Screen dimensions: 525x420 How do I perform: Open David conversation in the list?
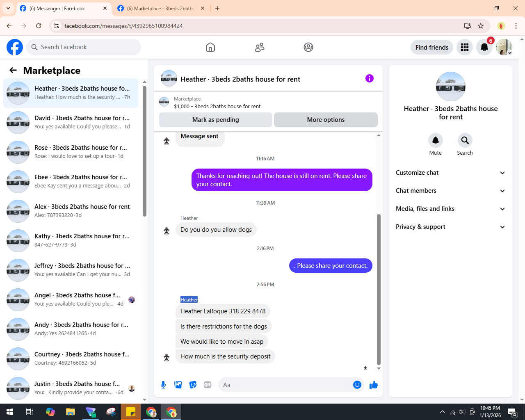tap(71, 123)
